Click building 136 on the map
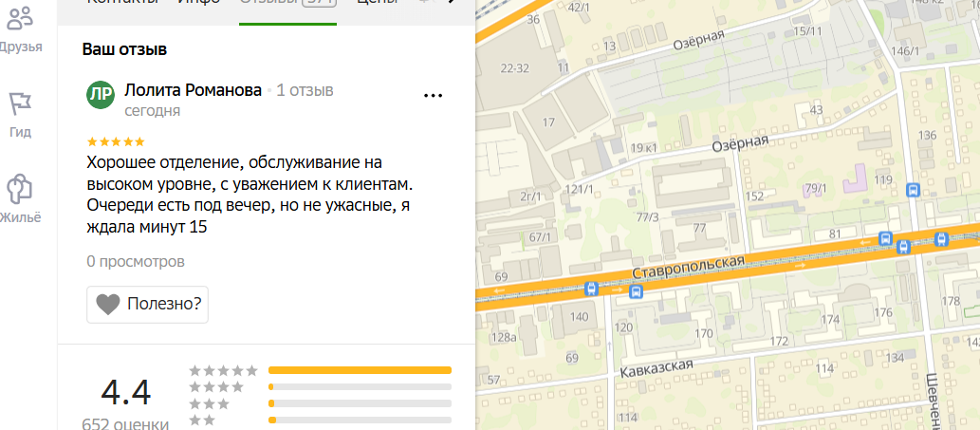 pos(928,135)
